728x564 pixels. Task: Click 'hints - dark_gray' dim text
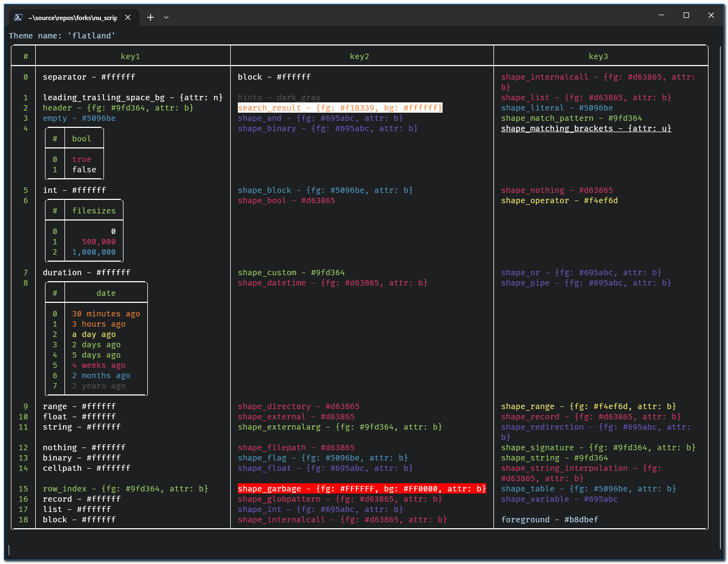click(x=279, y=98)
